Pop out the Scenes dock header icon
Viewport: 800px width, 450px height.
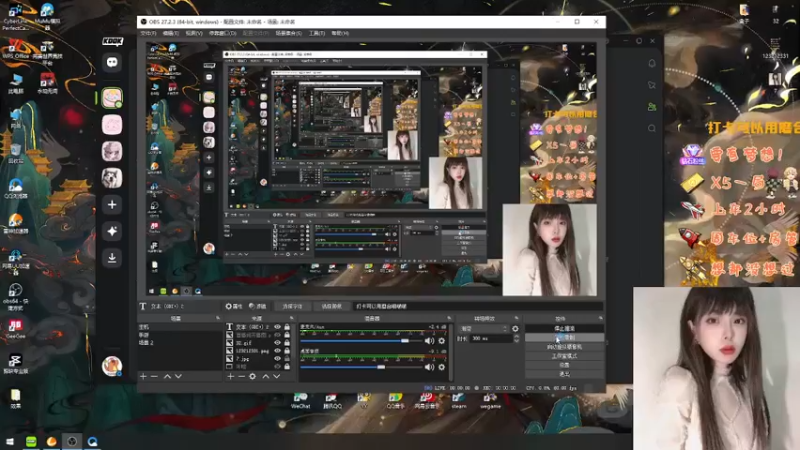(218, 318)
